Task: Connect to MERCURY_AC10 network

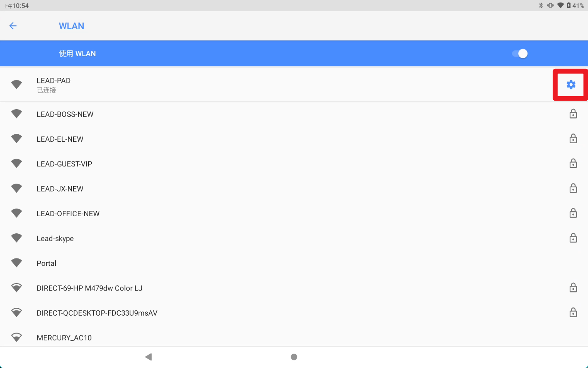Action: (64, 338)
